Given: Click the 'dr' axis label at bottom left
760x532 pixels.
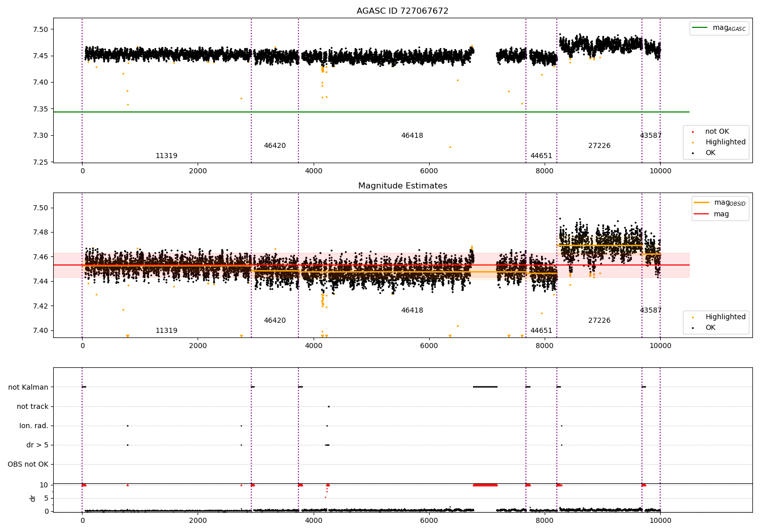Looking at the screenshot, I should (33, 498).
